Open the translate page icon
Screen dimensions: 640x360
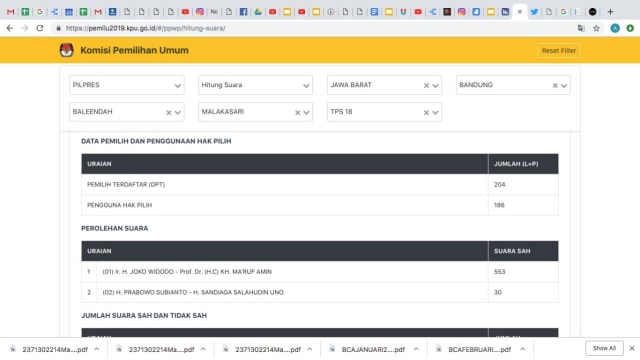click(581, 28)
